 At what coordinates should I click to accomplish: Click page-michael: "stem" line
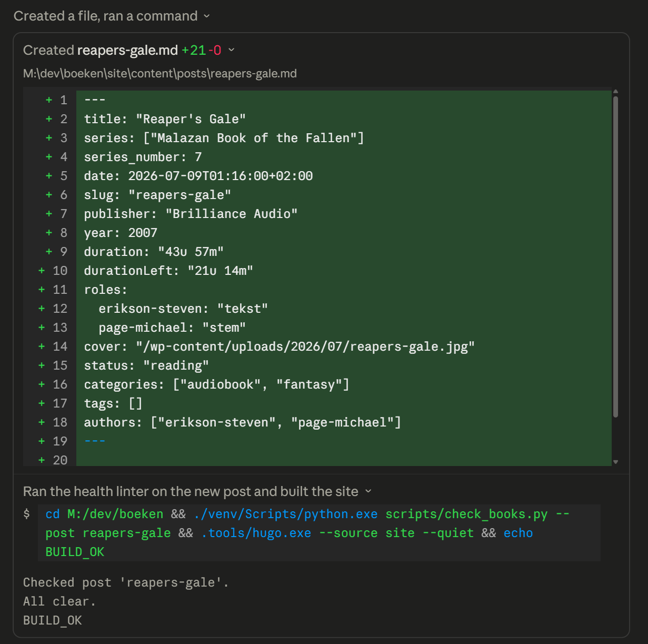click(x=172, y=328)
